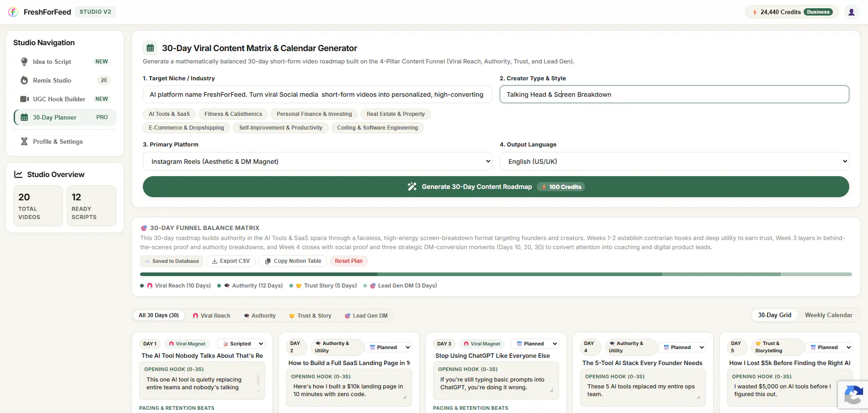This screenshot has height=413, width=868.
Task: Click Generate 30-Day Content Roadmap button
Action: point(496,187)
